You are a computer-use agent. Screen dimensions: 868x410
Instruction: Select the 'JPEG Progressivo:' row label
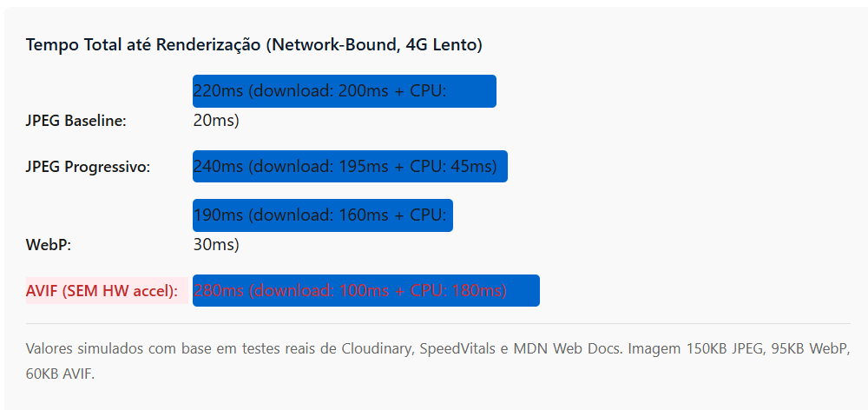click(x=88, y=167)
